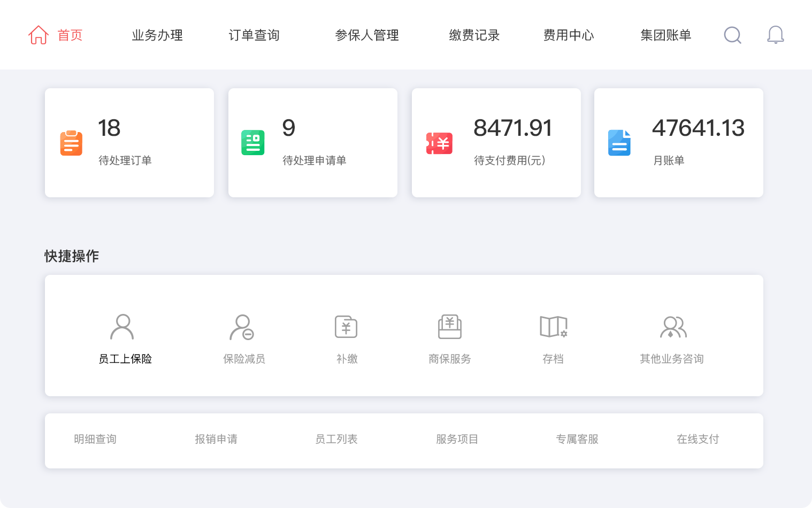This screenshot has height=508, width=812.
Task: Click the green 待处理申请单 form icon
Action: pos(253,143)
